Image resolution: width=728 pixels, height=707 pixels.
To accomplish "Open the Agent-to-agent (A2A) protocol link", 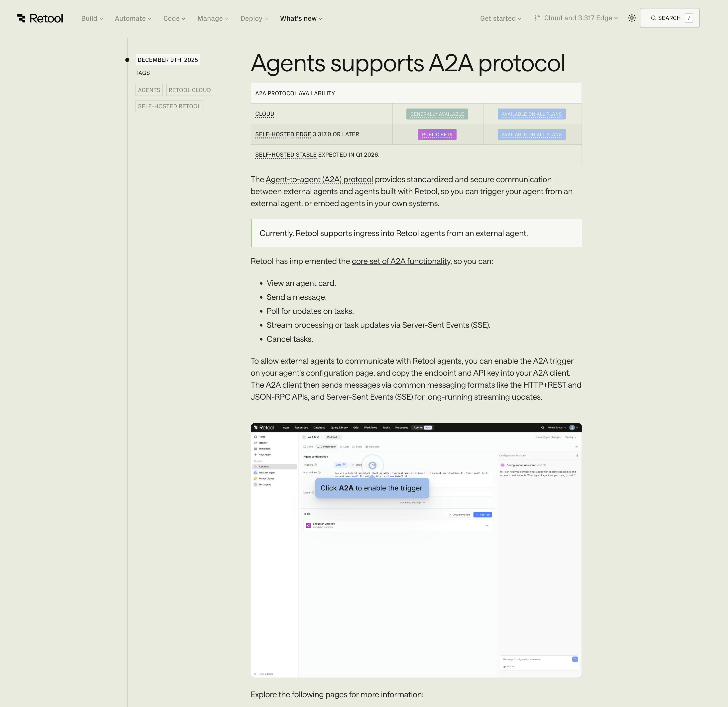I will [319, 180].
